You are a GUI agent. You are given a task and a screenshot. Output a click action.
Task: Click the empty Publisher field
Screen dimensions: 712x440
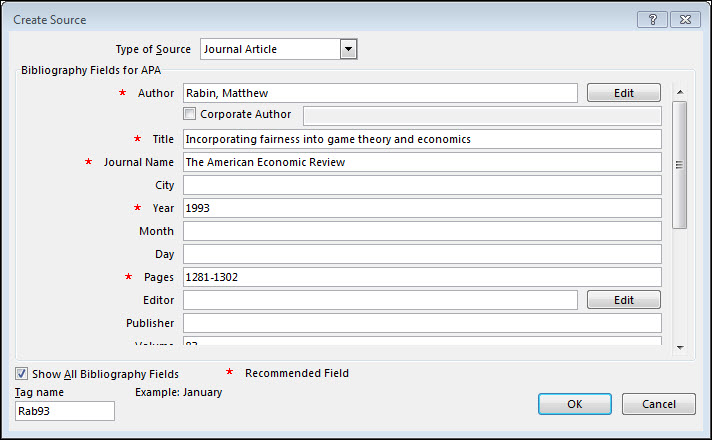point(422,323)
